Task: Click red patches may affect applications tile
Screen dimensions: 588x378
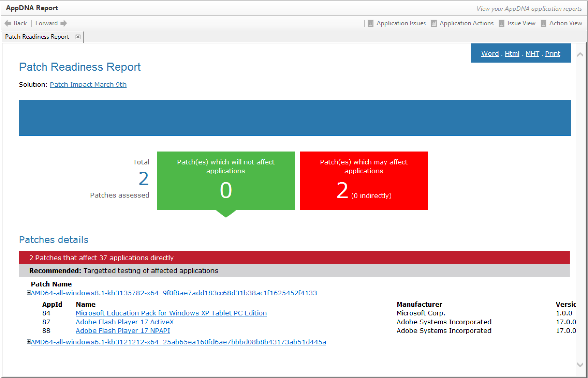Action: tap(364, 180)
